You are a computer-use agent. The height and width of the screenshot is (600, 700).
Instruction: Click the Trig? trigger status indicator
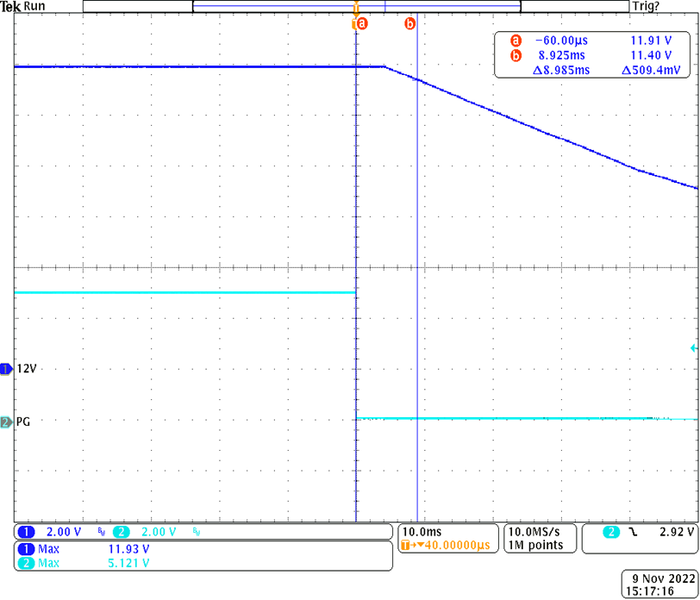coord(646,6)
